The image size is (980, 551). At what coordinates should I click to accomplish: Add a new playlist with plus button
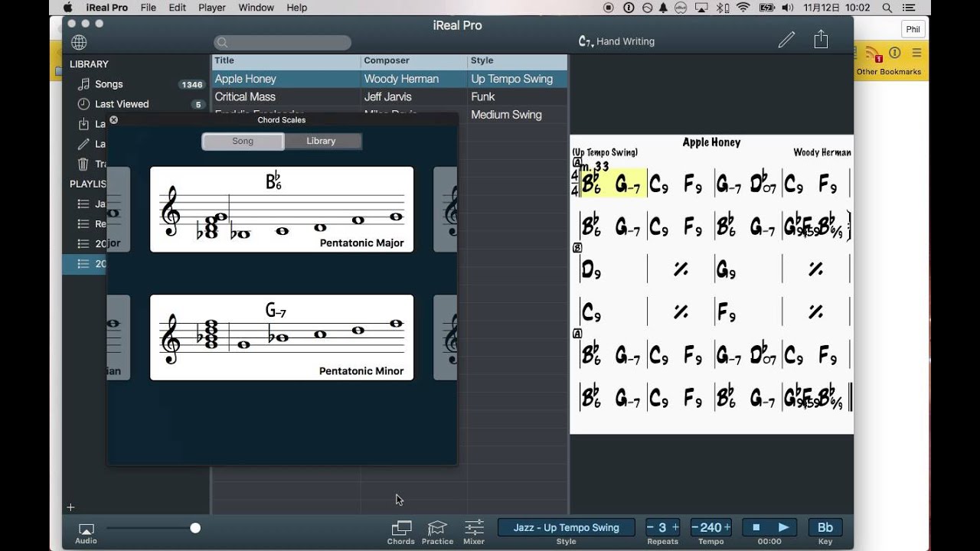[x=70, y=507]
